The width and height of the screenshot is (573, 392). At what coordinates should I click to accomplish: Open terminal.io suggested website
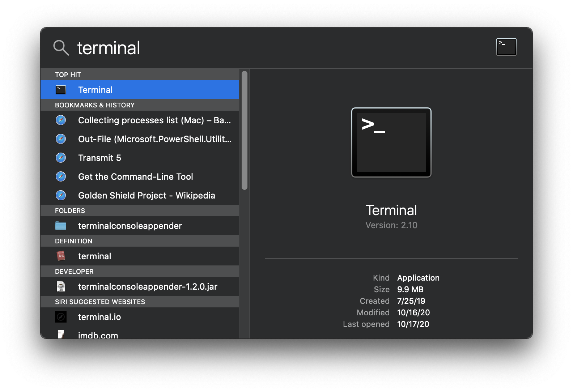(x=140, y=317)
